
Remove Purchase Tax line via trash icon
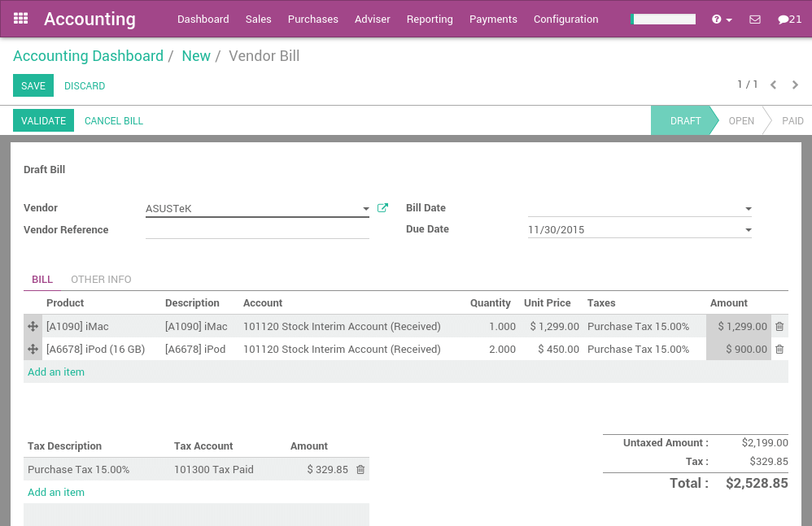(x=360, y=468)
